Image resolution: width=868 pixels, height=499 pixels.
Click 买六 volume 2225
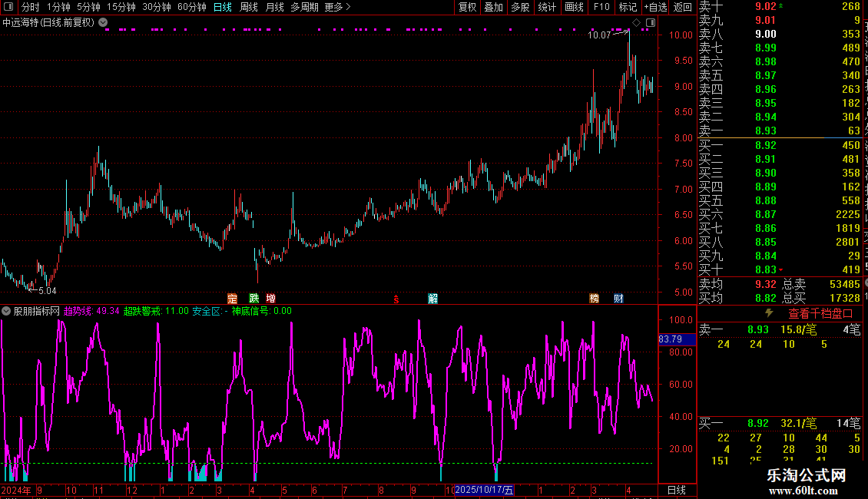847,214
